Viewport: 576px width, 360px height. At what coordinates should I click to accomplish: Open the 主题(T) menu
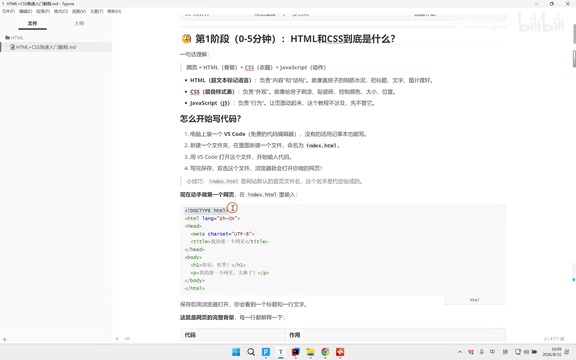(x=96, y=11)
